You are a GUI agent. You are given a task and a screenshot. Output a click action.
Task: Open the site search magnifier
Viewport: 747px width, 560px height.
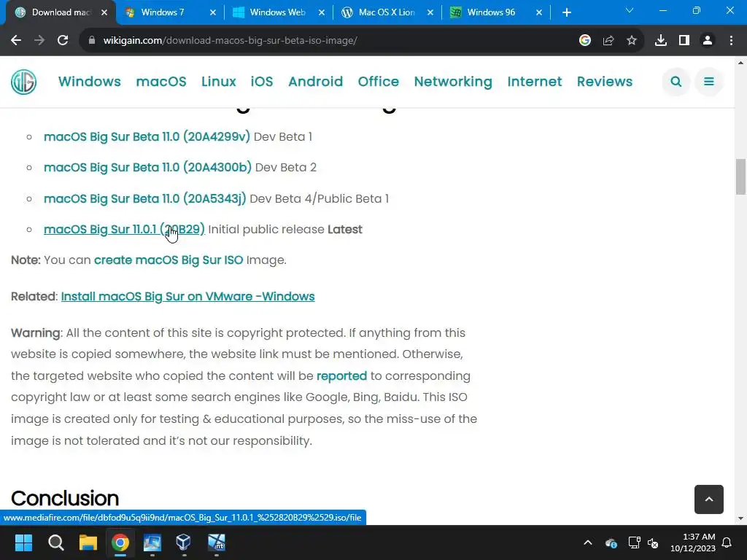[676, 82]
